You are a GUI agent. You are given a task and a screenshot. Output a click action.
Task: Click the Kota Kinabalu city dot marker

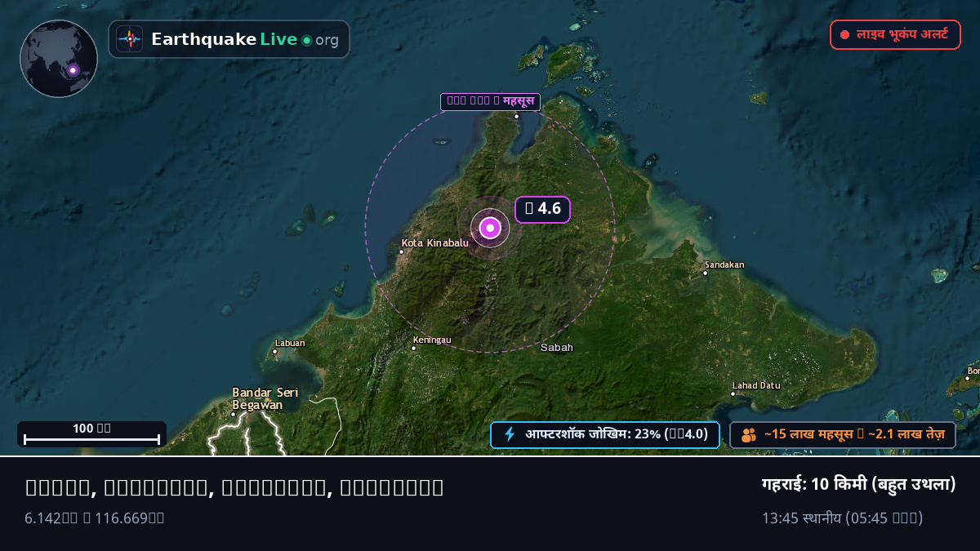coord(401,251)
